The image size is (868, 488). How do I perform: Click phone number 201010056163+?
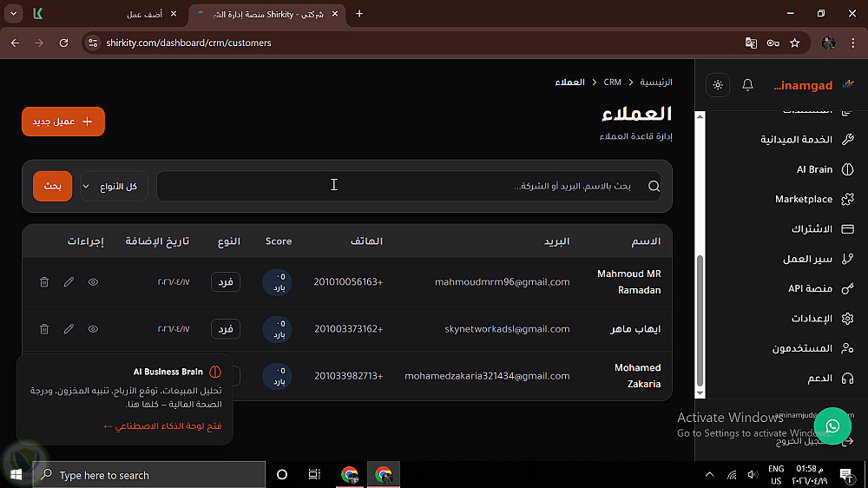pyautogui.click(x=348, y=282)
